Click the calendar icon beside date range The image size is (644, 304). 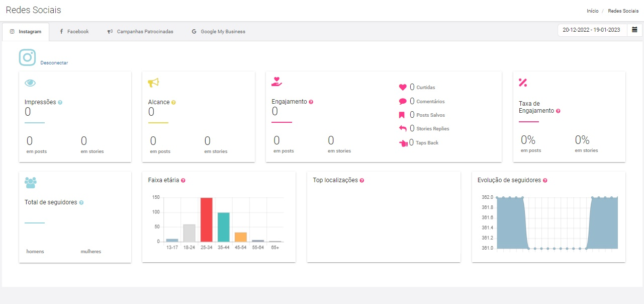pyautogui.click(x=634, y=30)
